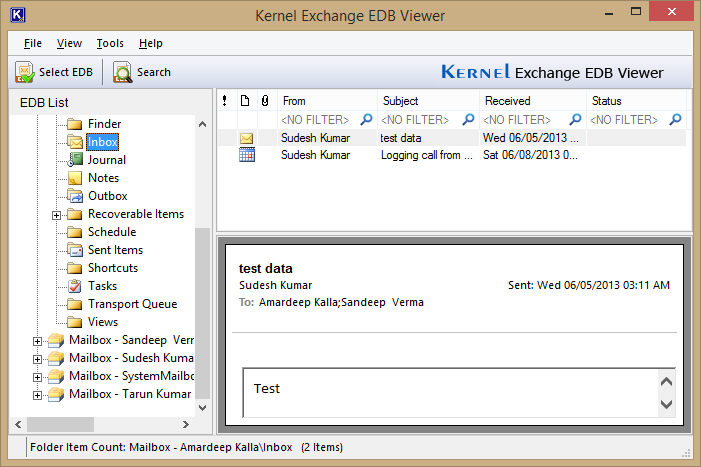Sort by the importance exclamation column
Screen dimensions: 701x467
coord(225,101)
